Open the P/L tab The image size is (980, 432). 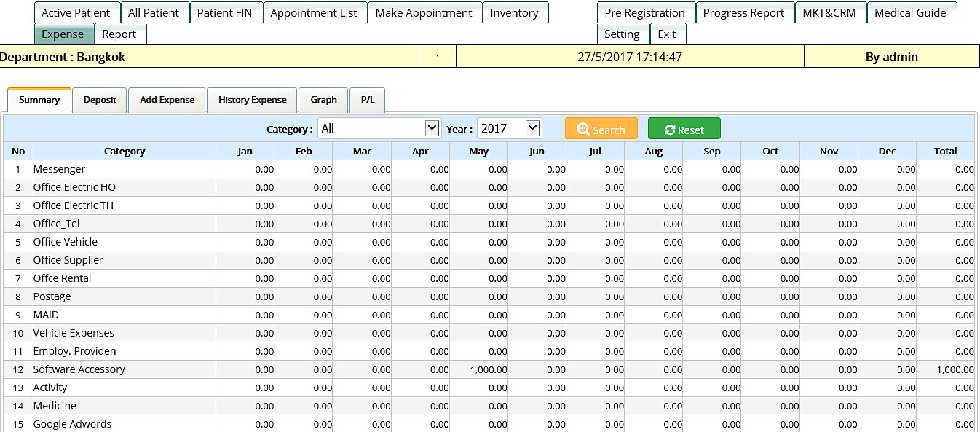coord(368,100)
